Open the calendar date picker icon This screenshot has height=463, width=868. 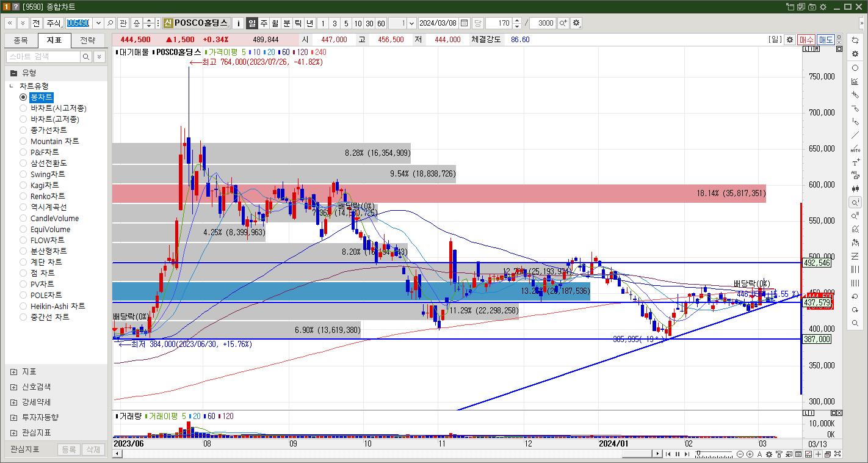(x=465, y=23)
